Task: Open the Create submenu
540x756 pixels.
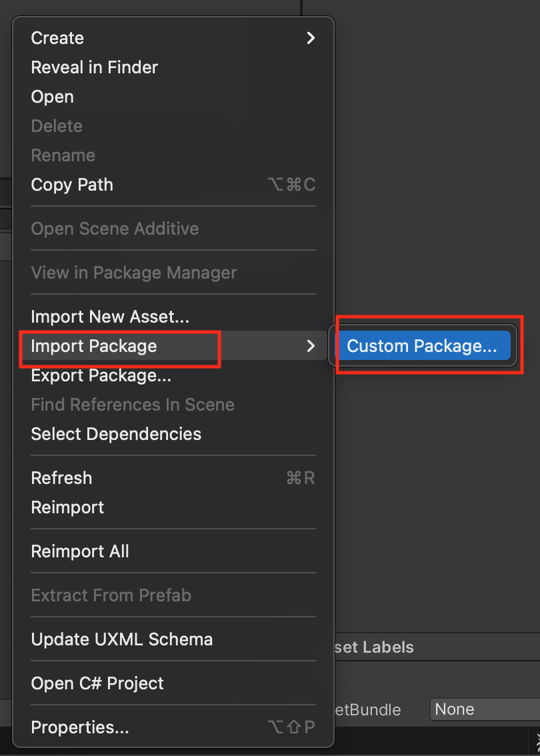Action: point(58,38)
